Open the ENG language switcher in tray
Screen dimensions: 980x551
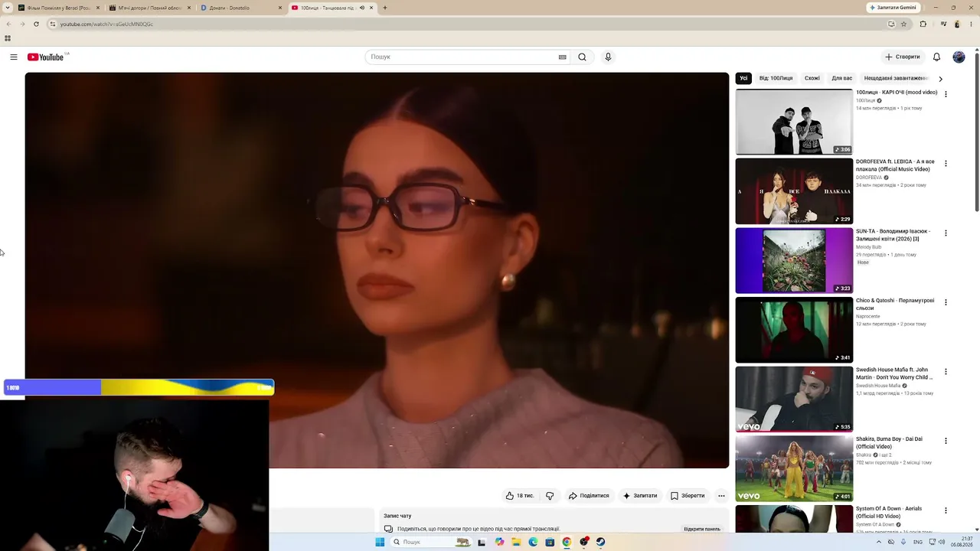(x=918, y=542)
